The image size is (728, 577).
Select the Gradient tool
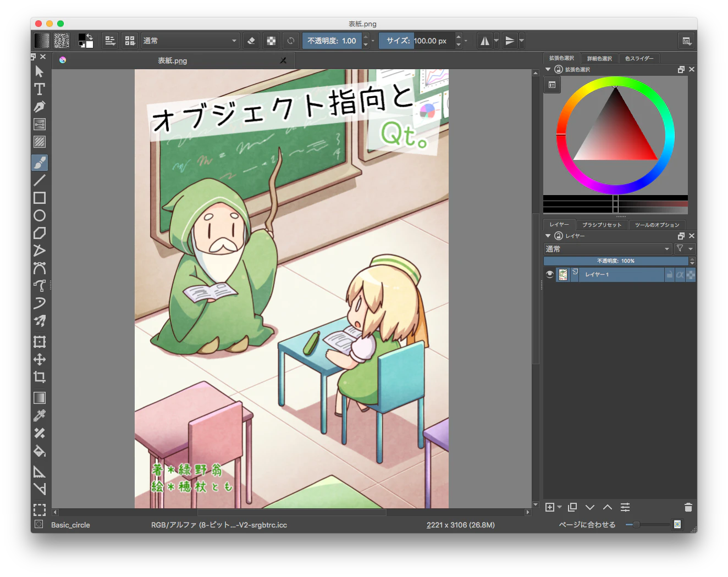[40, 398]
